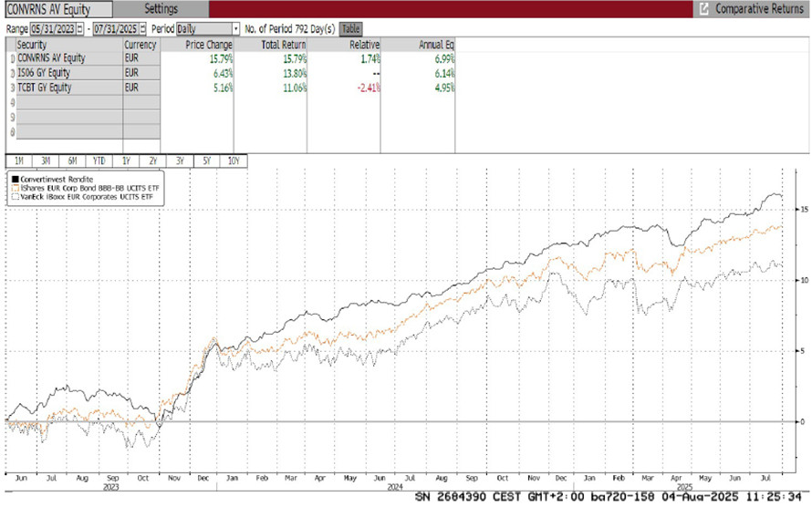Click the Comparative Returns pop-out icon

[x=703, y=9]
